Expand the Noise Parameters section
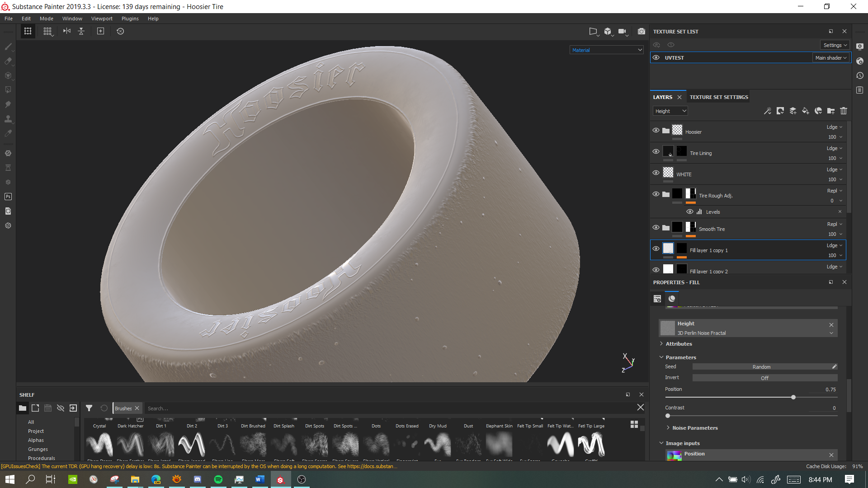 pos(694,428)
